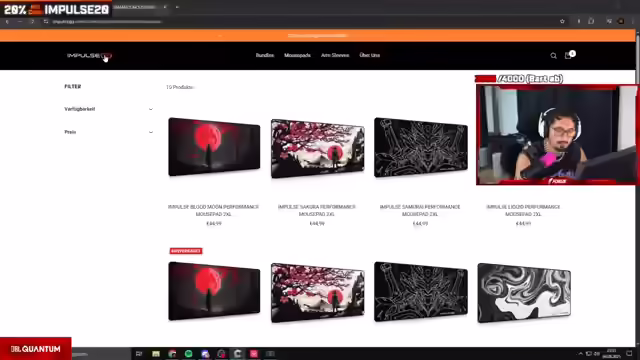Open Chrome from the taskbar
This screenshot has height=360, width=640.
(x=172, y=354)
